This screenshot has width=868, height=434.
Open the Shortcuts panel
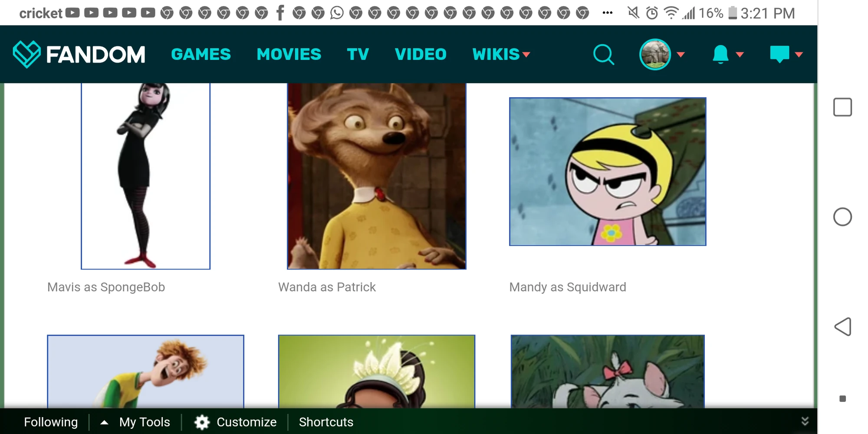326,421
